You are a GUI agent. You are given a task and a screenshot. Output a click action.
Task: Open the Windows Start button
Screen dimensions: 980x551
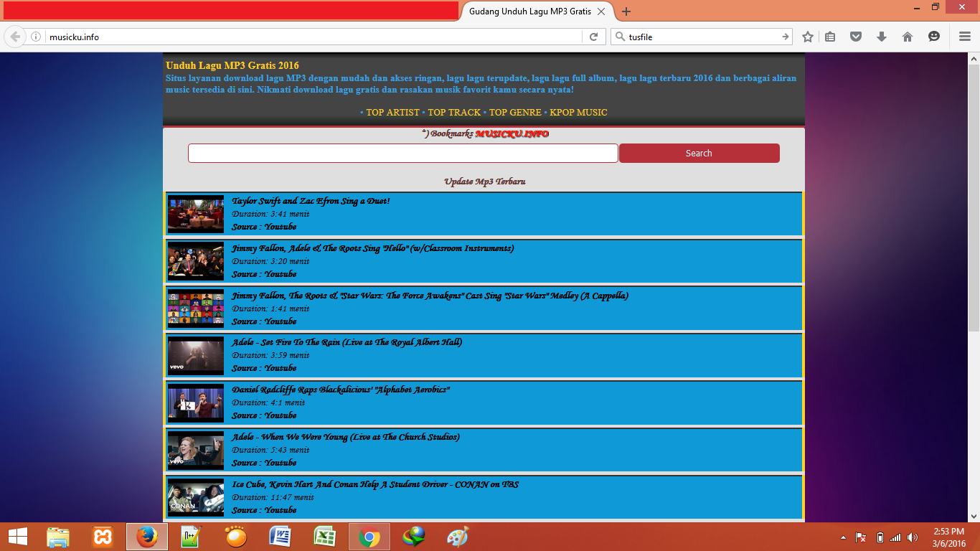coord(18,537)
